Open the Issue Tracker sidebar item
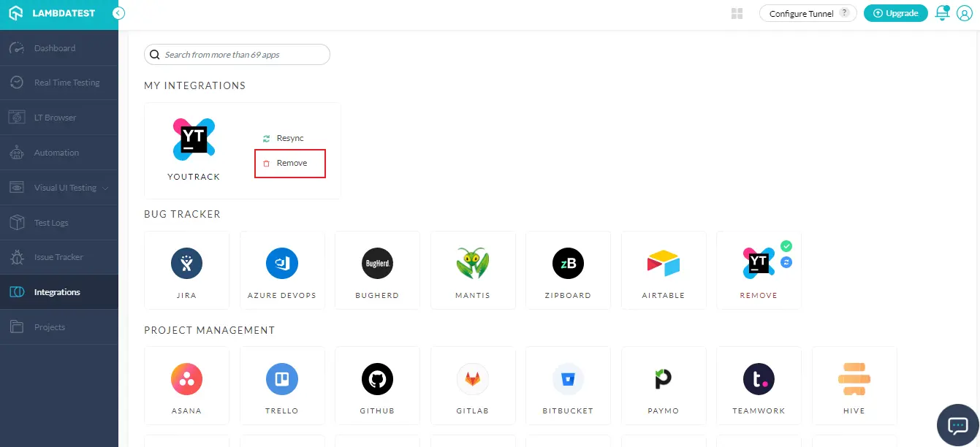This screenshot has height=447, width=980. tap(58, 257)
